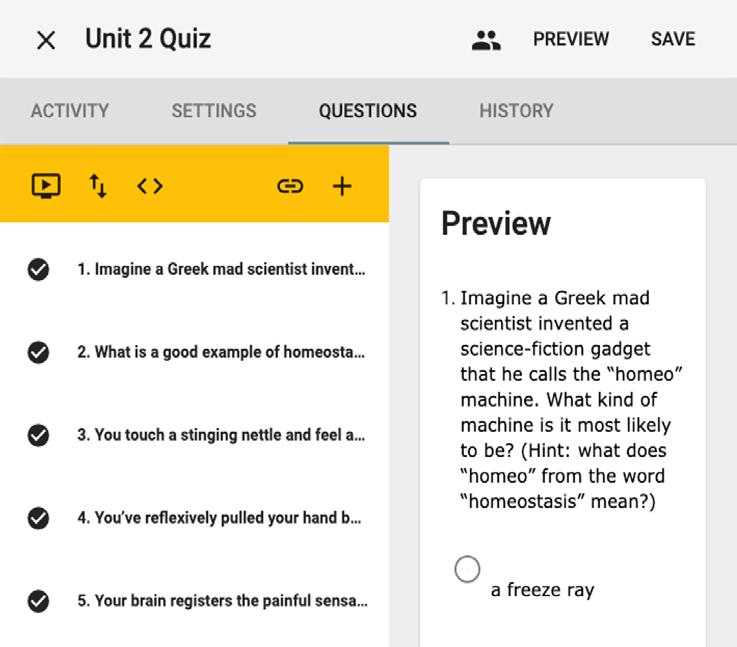The width and height of the screenshot is (737, 647).
Task: Click the link icon in yellow toolbar
Action: pyautogui.click(x=290, y=186)
